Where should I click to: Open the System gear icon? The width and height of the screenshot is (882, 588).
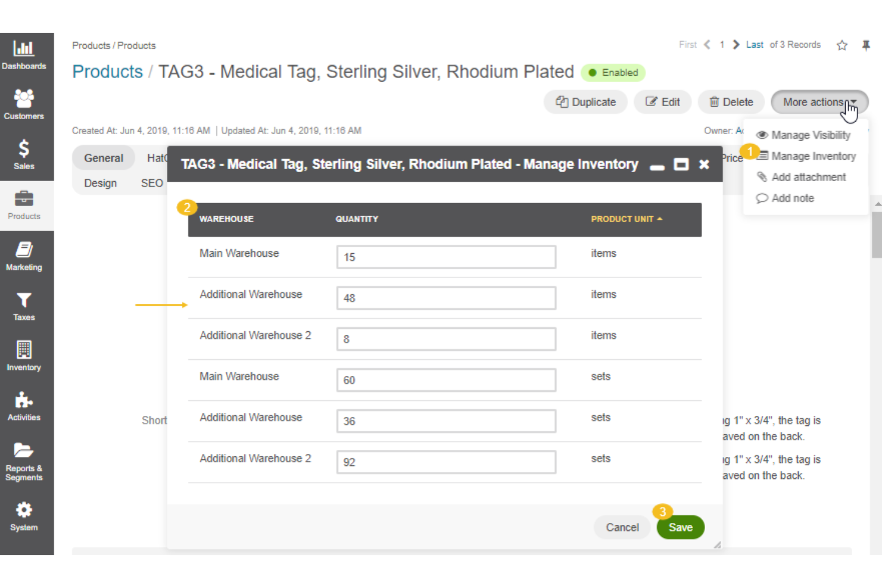coord(24,510)
